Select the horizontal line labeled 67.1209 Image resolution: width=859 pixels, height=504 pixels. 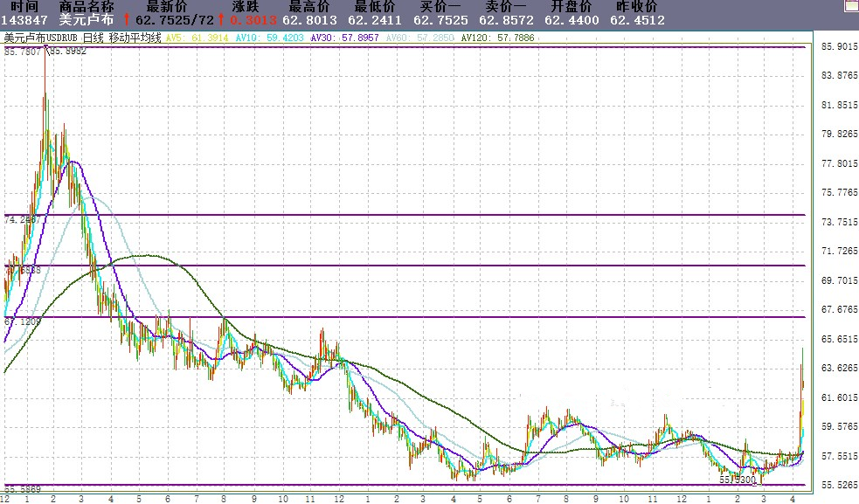click(x=437, y=317)
